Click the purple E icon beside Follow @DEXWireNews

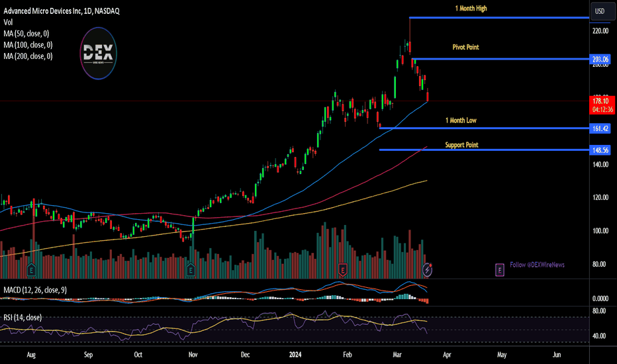pos(499,270)
